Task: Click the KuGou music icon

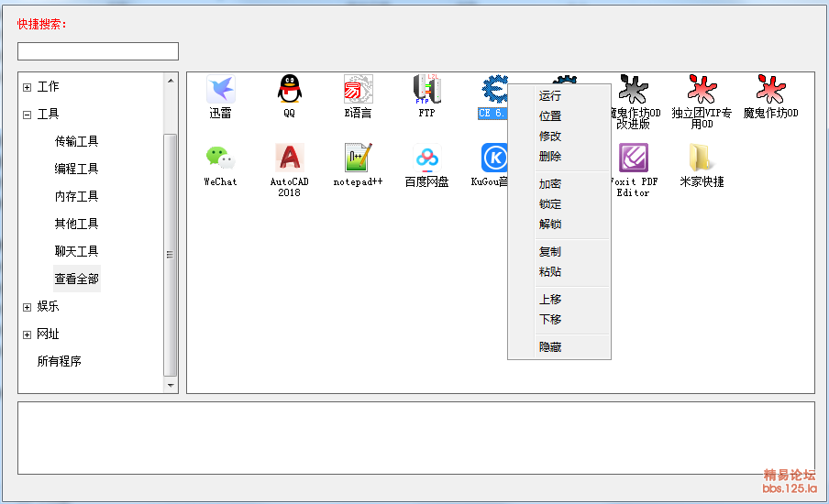Action: click(494, 158)
